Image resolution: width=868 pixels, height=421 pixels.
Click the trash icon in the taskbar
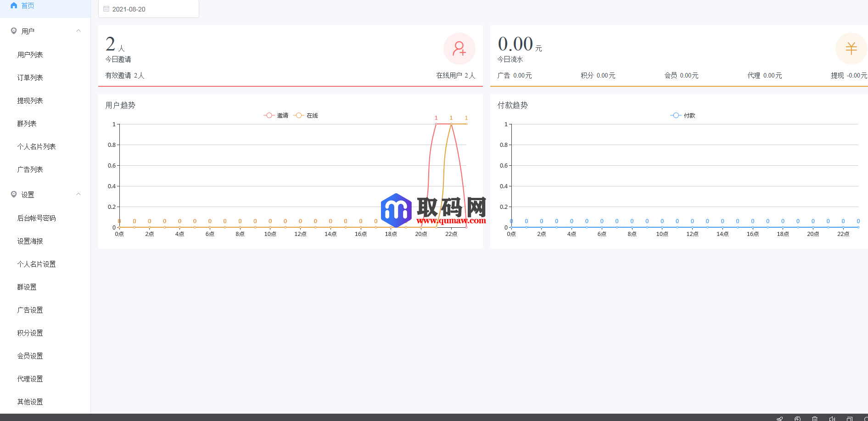pos(814,418)
